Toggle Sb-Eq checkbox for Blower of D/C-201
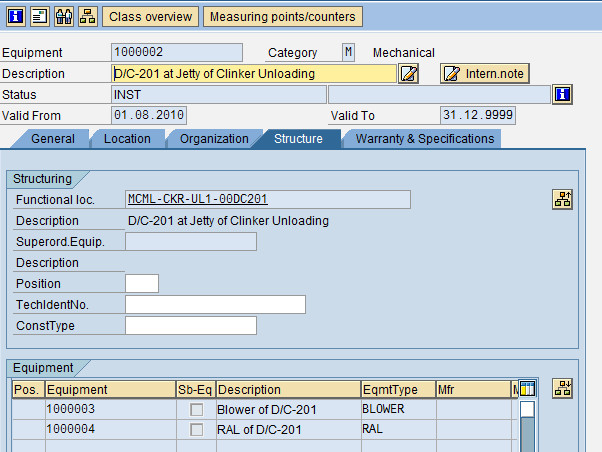This screenshot has width=602, height=452. pos(197,410)
